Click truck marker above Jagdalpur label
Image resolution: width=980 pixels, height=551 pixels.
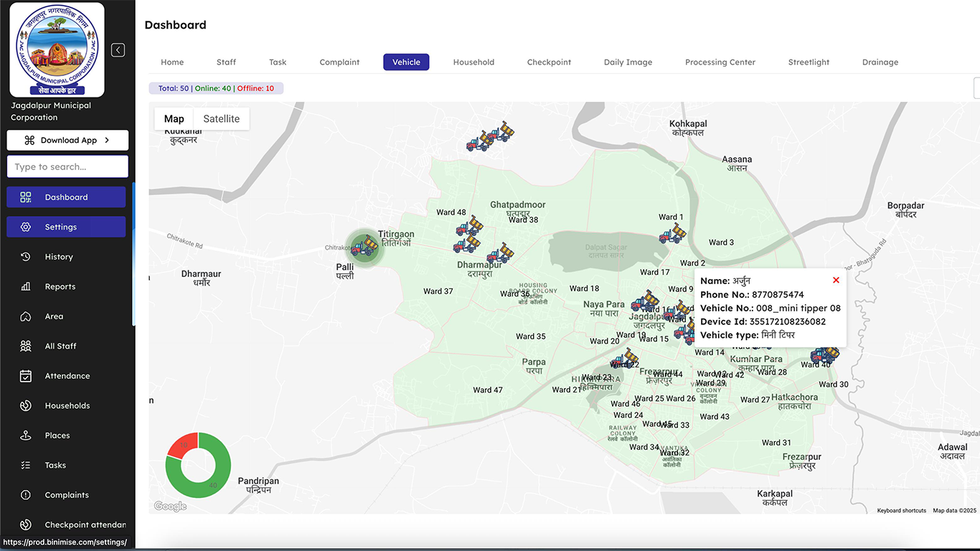646,301
